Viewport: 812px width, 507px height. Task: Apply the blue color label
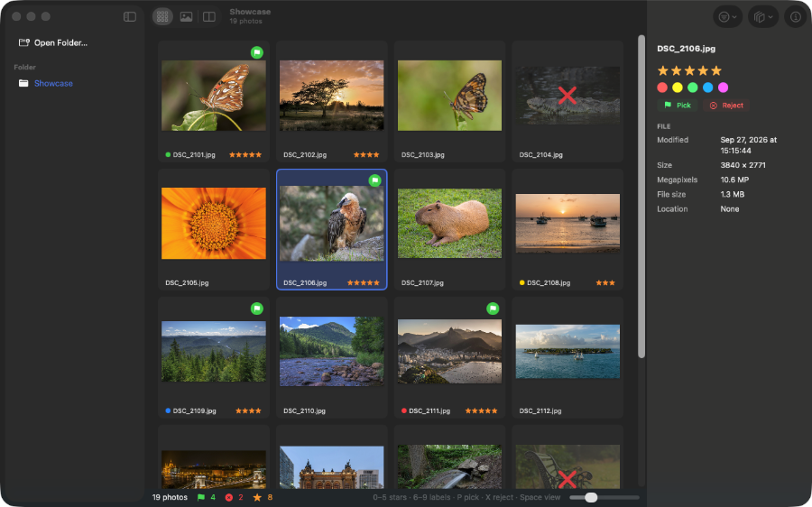tap(708, 88)
